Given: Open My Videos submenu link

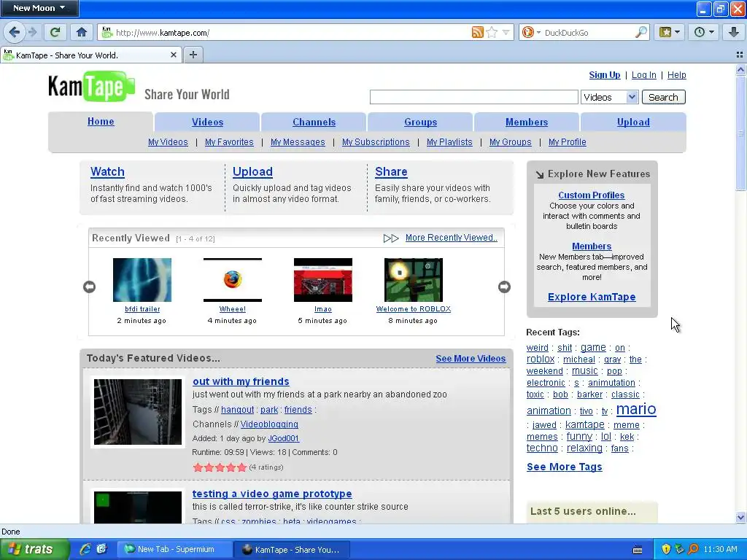Looking at the screenshot, I should click(168, 142).
